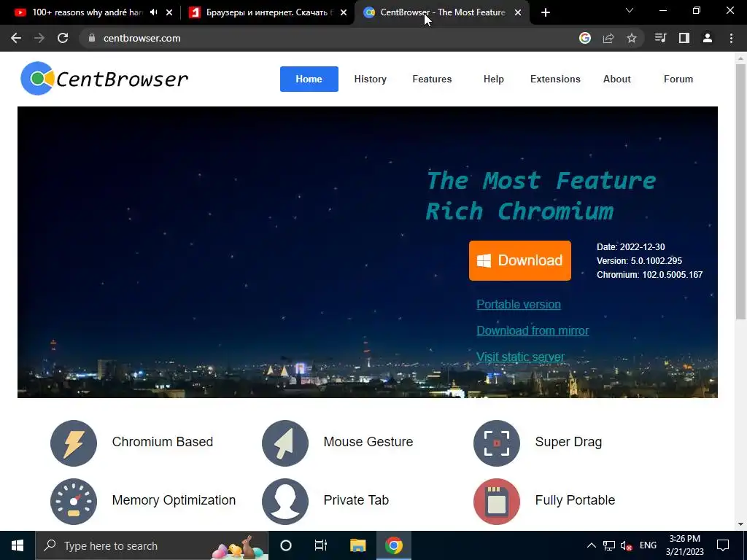Click the muted volume tray icon
Image resolution: width=747 pixels, height=560 pixels.
[626, 545]
